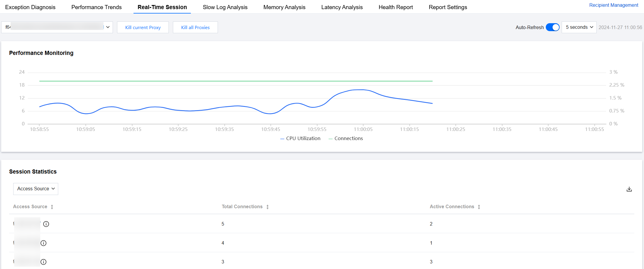Open the Performance Trends tab
Image resolution: width=644 pixels, height=269 pixels.
pos(96,7)
